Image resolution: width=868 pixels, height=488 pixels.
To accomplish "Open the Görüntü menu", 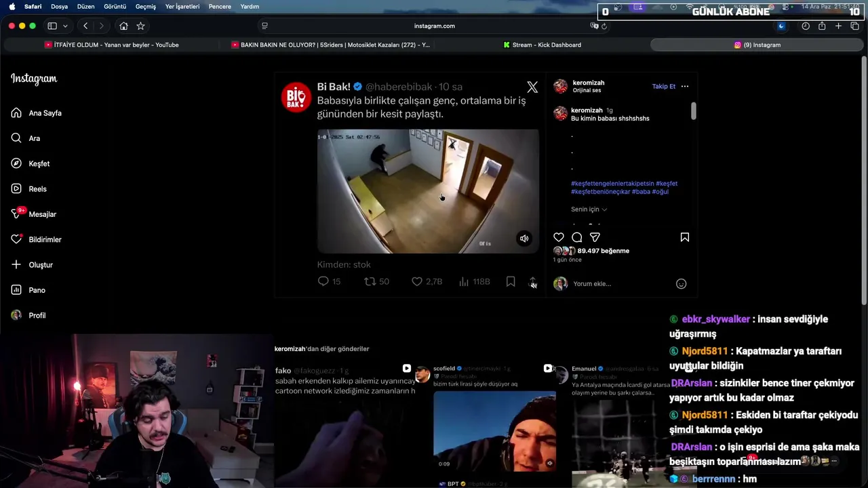I will [x=115, y=6].
